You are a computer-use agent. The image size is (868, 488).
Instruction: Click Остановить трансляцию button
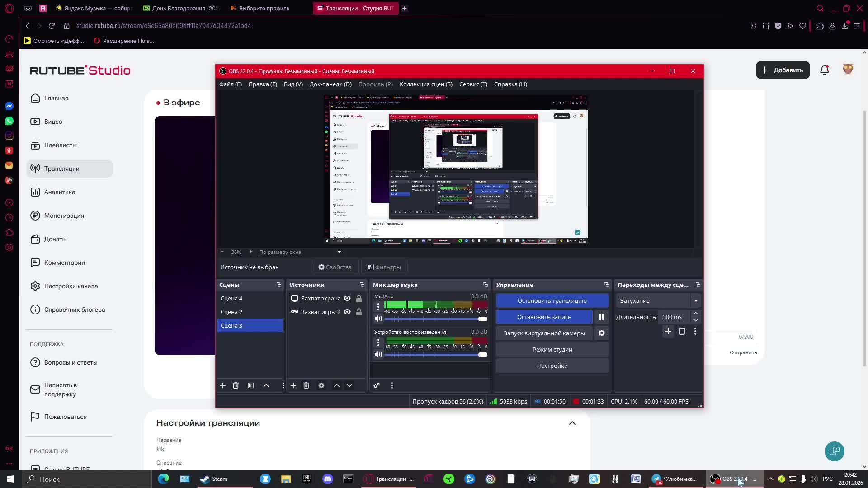point(552,300)
